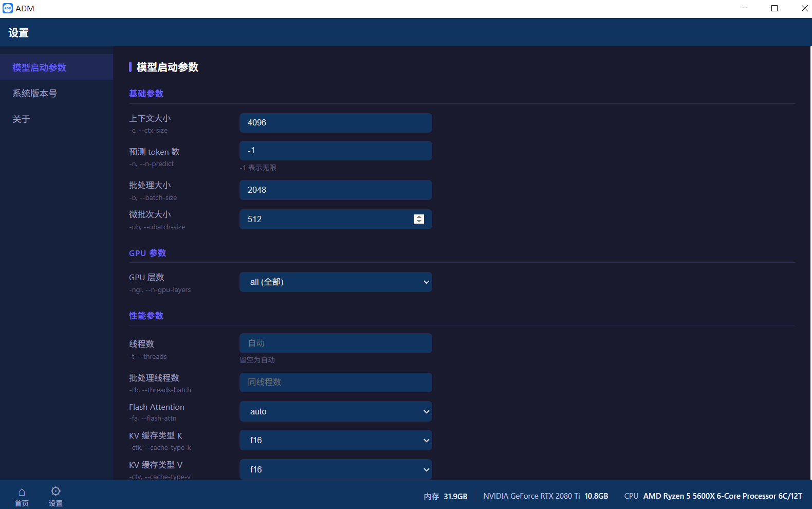
Task: Click the 微批次大小 field showing 512
Action: 336,219
